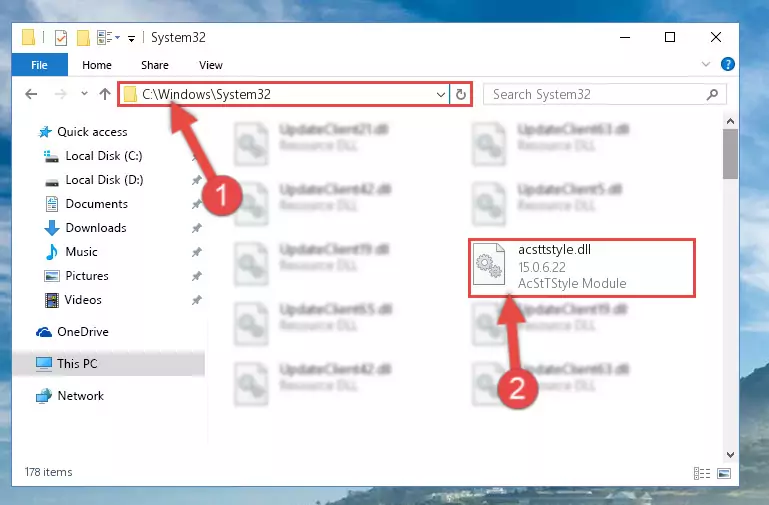Minimize the System32 window

pos(625,37)
